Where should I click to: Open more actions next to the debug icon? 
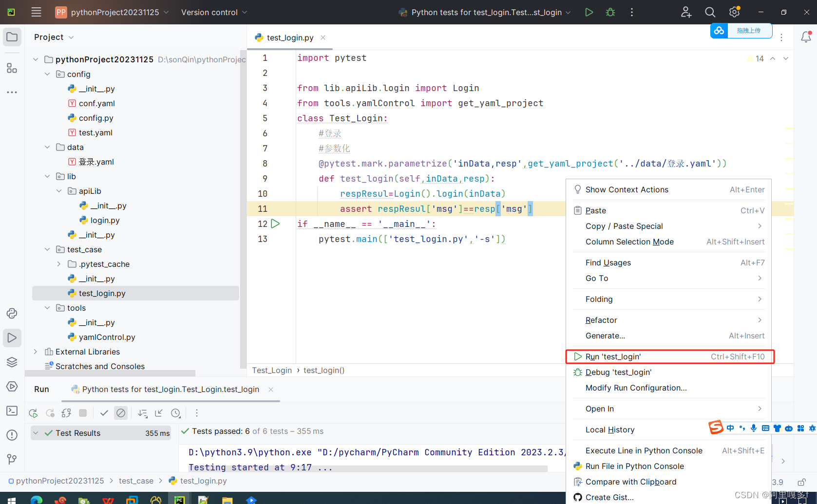[x=632, y=12]
